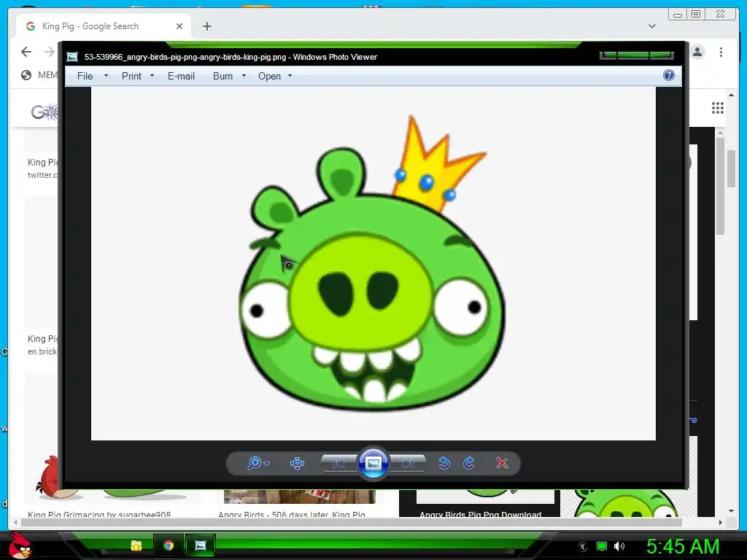This screenshot has height=560, width=747.
Task: Click the globe bookmark icon in Chrome
Action: coord(26,75)
